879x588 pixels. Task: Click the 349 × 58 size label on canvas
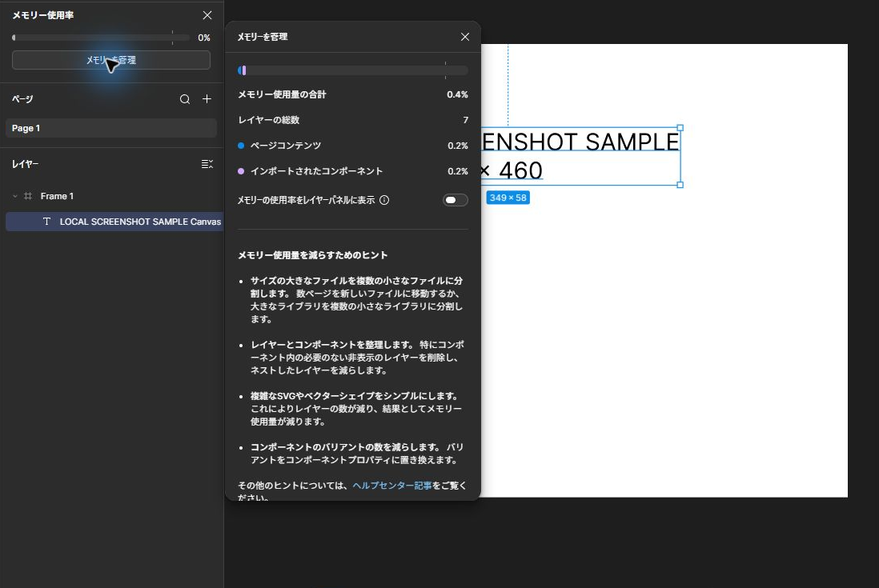(x=508, y=198)
